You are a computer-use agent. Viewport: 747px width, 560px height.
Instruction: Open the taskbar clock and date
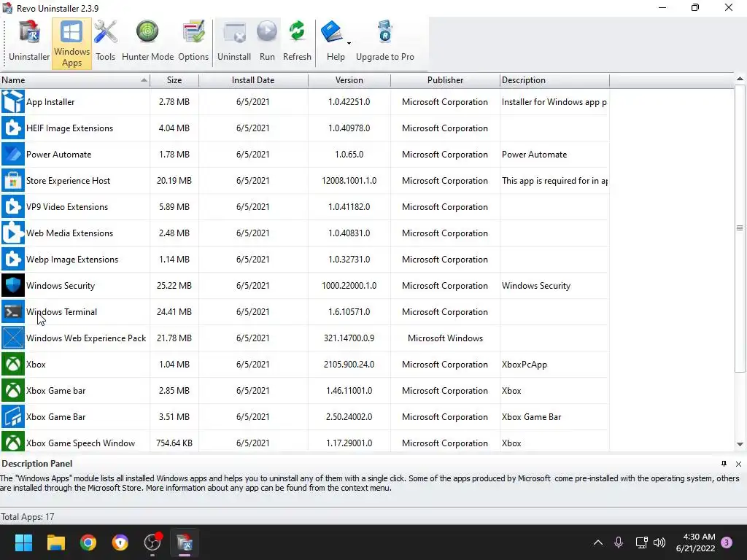tap(695, 542)
